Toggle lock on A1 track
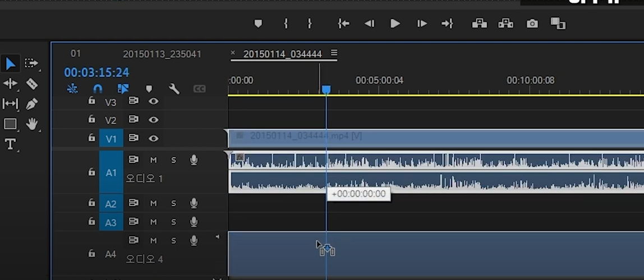The width and height of the screenshot is (644, 280). pos(91,172)
